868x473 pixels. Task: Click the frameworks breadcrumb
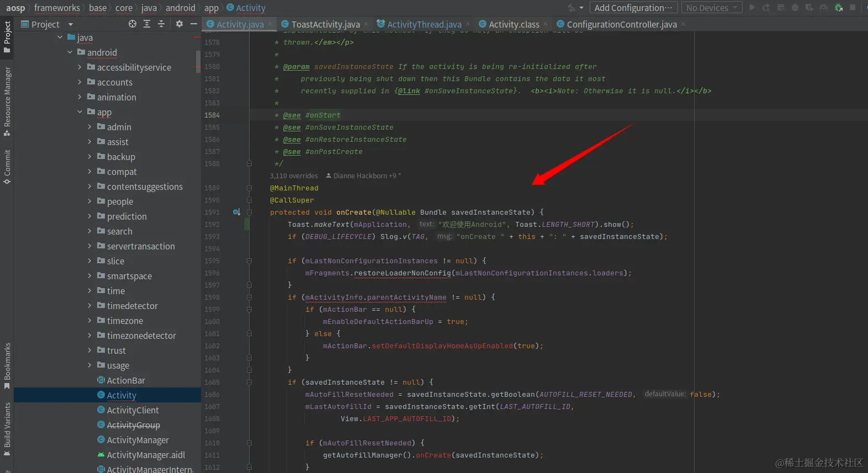point(57,8)
